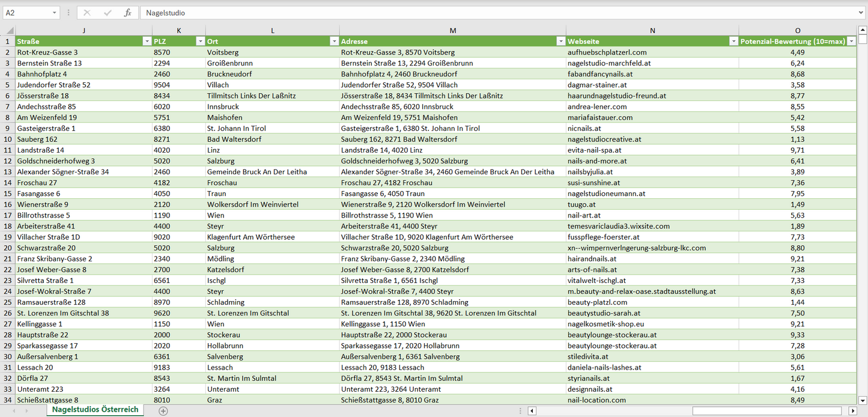868x417 pixels.
Task: Select the Nagelstudios Österreich sheet tab
Action: click(94, 410)
